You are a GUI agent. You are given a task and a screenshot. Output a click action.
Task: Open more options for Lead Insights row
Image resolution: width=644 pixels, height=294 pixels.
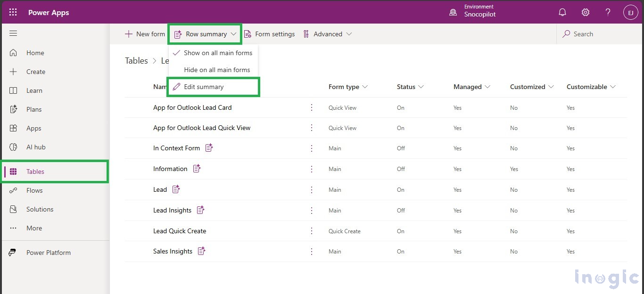(312, 210)
